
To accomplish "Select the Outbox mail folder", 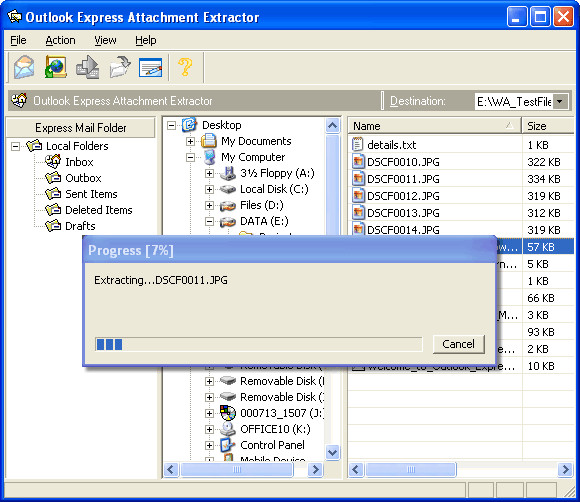I will point(83,178).
